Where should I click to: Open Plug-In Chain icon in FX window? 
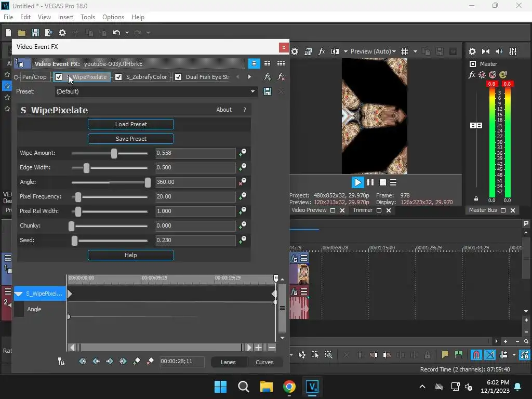pos(268,77)
